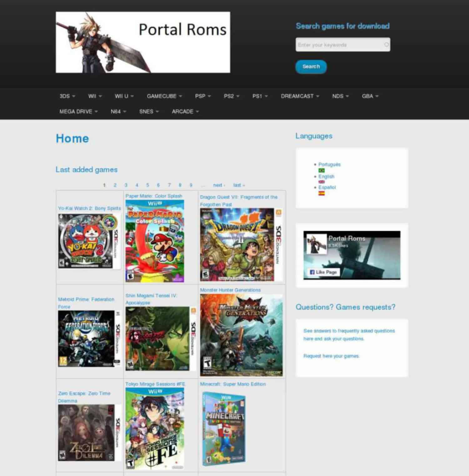Open the N64 menu
The width and height of the screenshot is (469, 476).
click(x=119, y=111)
